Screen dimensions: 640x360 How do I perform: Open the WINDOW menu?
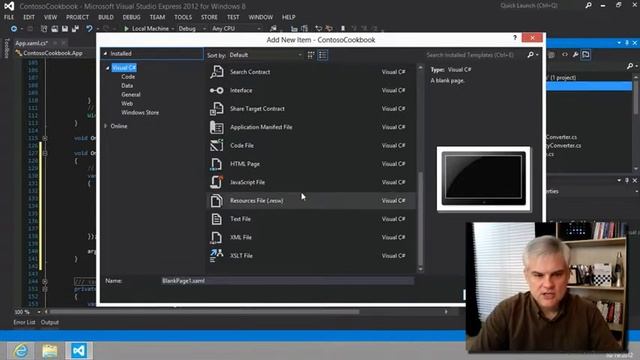coord(260,17)
